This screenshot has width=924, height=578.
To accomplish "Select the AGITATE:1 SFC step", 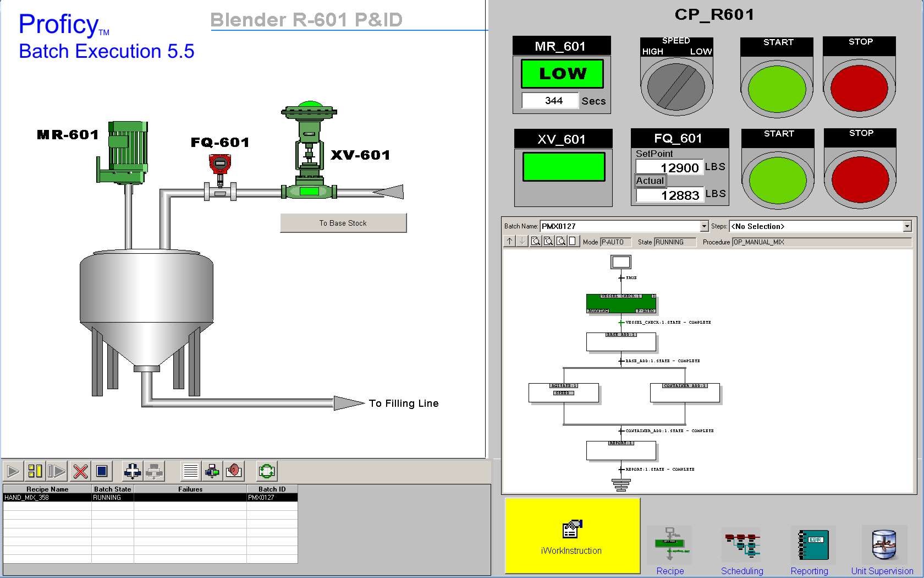I will (563, 392).
